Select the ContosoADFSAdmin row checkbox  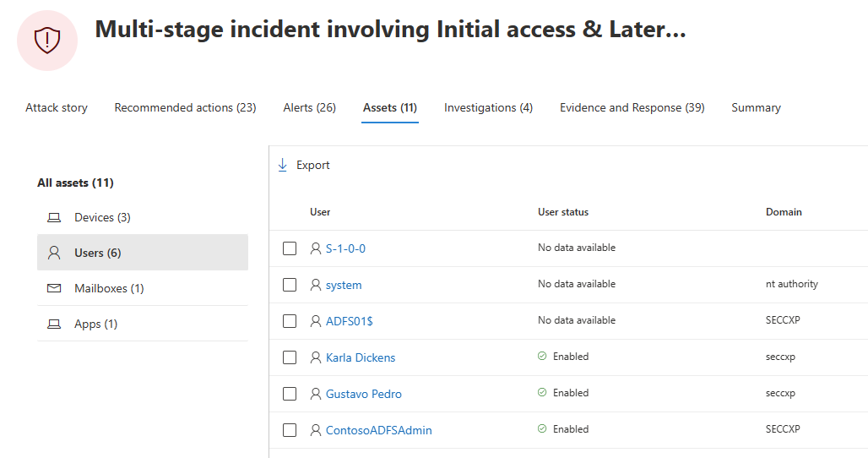[290, 430]
